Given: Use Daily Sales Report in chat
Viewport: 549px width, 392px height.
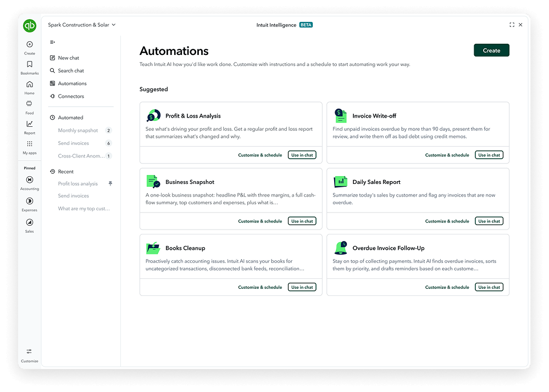Looking at the screenshot, I should [x=489, y=221].
